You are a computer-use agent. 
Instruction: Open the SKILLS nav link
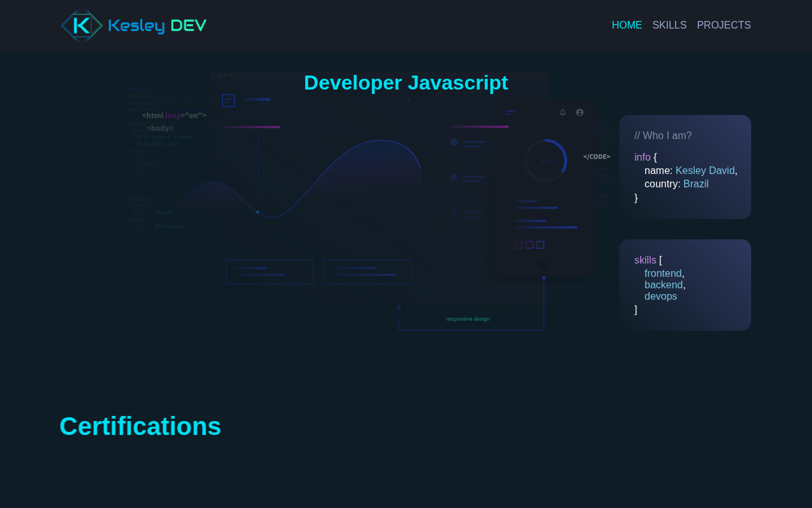pos(669,25)
